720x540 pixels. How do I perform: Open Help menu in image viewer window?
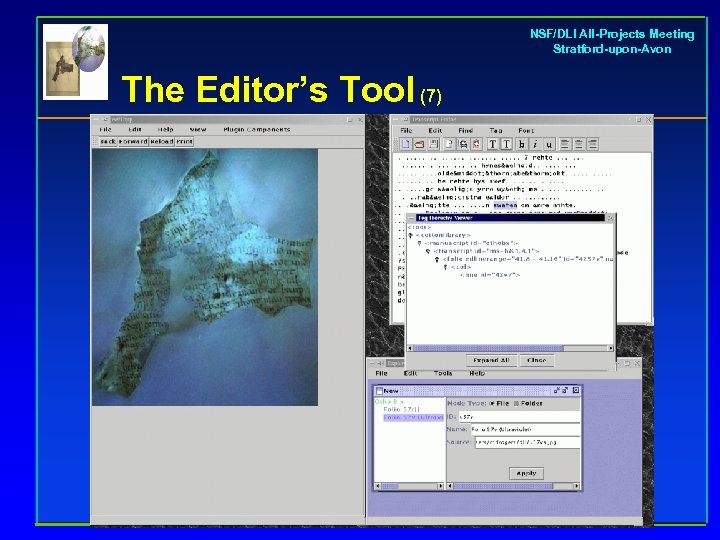165,129
